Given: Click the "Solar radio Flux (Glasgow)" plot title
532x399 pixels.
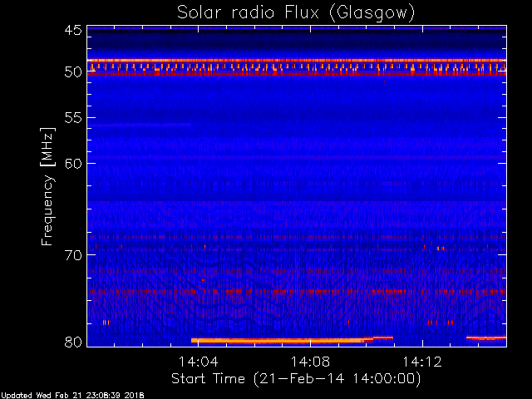Looking at the screenshot, I should click(297, 12).
